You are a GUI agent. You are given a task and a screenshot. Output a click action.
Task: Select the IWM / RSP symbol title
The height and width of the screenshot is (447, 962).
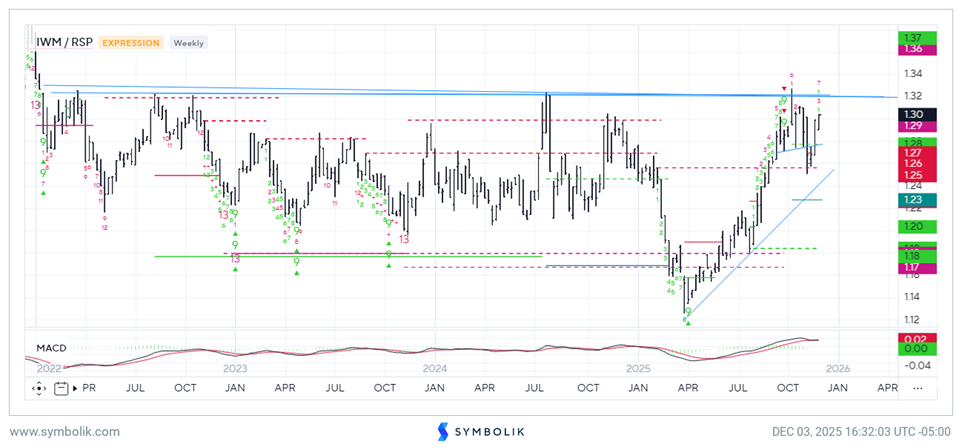pos(64,43)
